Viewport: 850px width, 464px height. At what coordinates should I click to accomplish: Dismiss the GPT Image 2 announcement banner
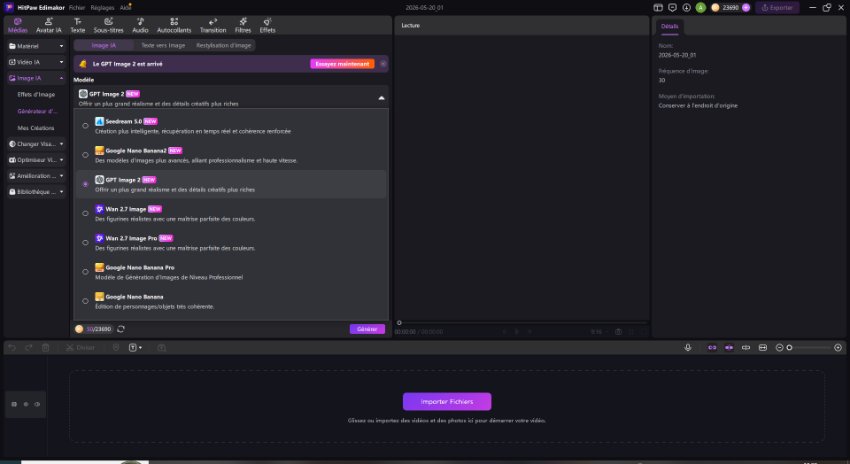[x=383, y=64]
